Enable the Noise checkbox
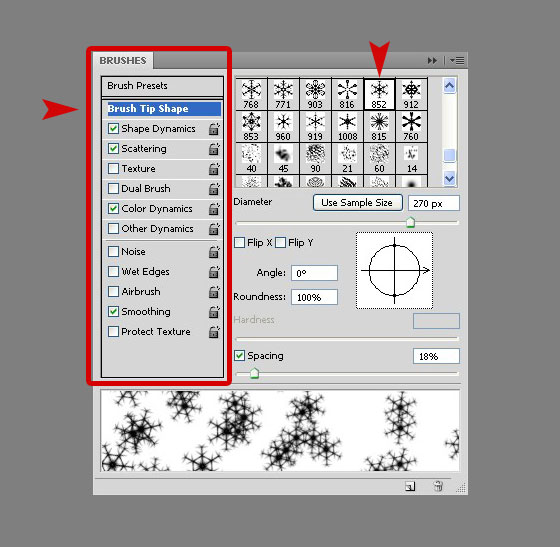The width and height of the screenshot is (560, 547). pyautogui.click(x=113, y=252)
